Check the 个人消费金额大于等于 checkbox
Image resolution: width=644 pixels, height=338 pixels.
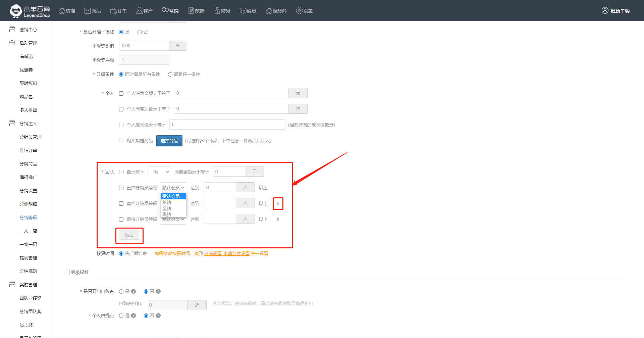[x=121, y=94]
